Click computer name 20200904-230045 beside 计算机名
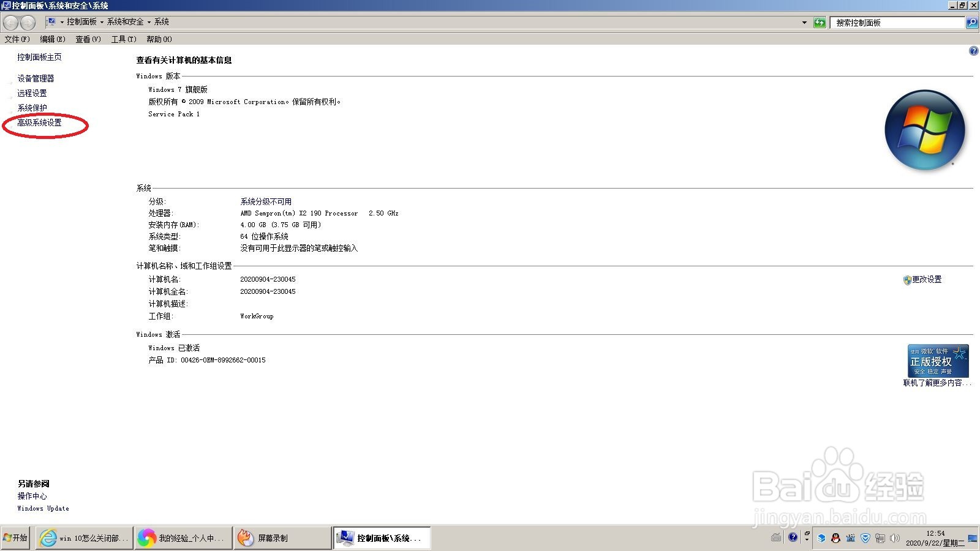980x551 pixels. coord(268,279)
